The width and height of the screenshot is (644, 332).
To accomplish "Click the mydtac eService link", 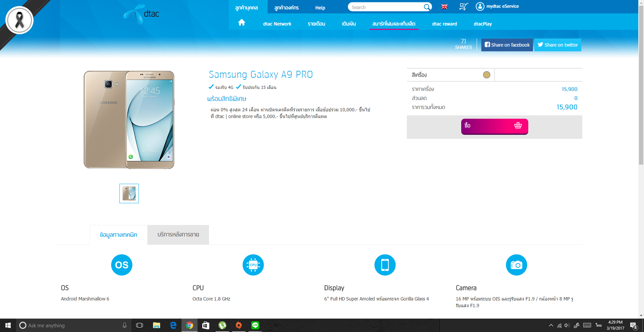I will [x=502, y=6].
